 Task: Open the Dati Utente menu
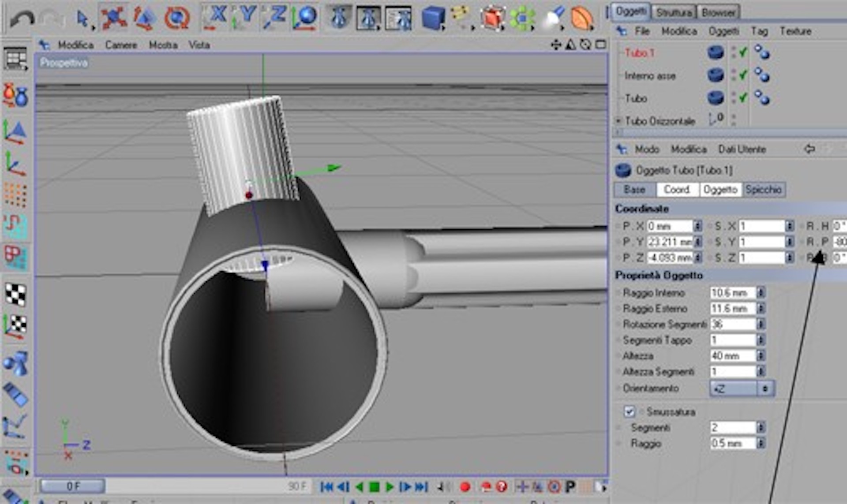point(742,149)
